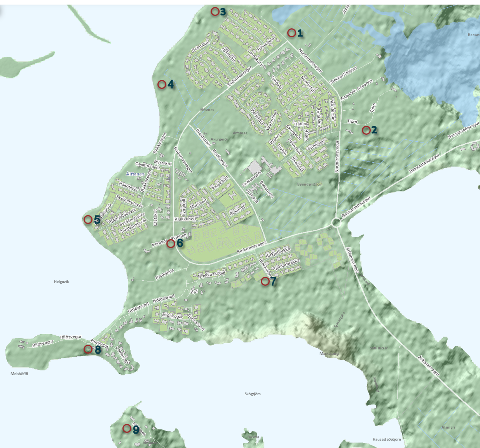Click the Hausastaðatjörn label
The height and width of the screenshot is (448, 480).
(386, 439)
